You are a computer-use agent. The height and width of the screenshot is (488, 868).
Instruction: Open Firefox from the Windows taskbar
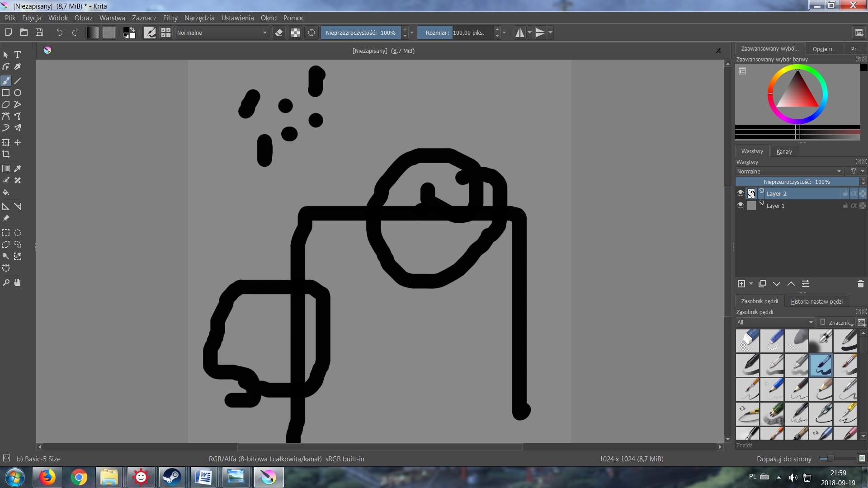(x=47, y=477)
